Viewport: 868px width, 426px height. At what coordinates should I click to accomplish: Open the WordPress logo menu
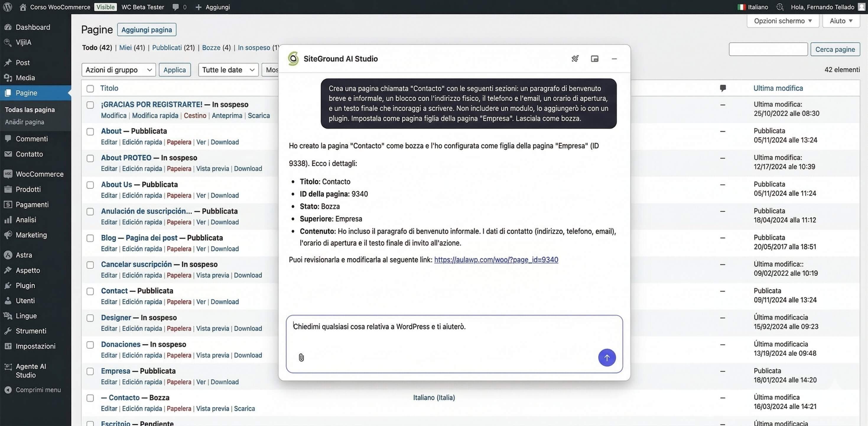[x=7, y=7]
